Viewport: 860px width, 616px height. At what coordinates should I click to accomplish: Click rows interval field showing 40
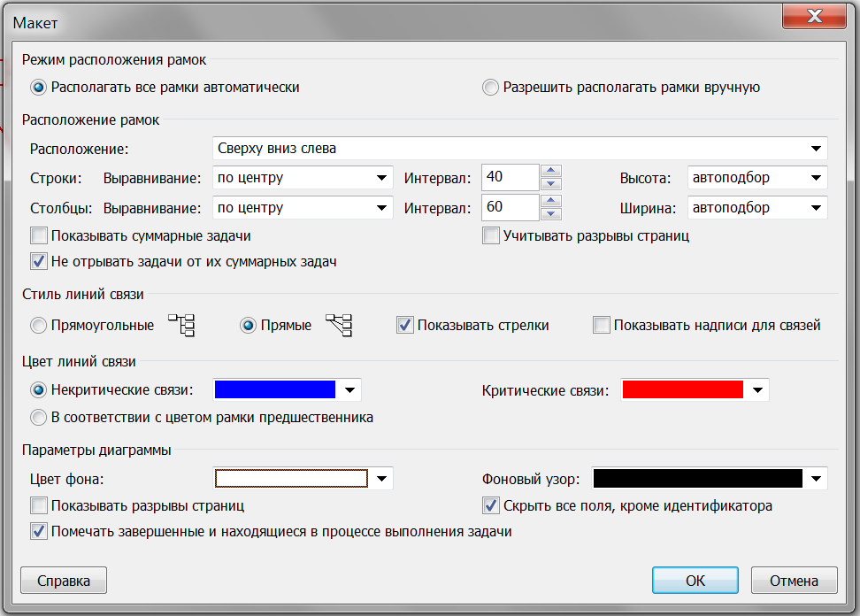511,177
